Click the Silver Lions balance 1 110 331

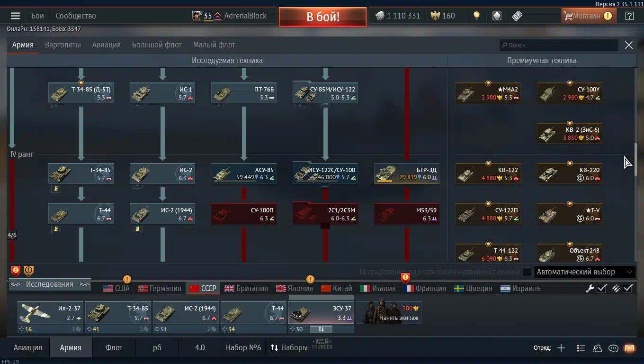click(398, 16)
